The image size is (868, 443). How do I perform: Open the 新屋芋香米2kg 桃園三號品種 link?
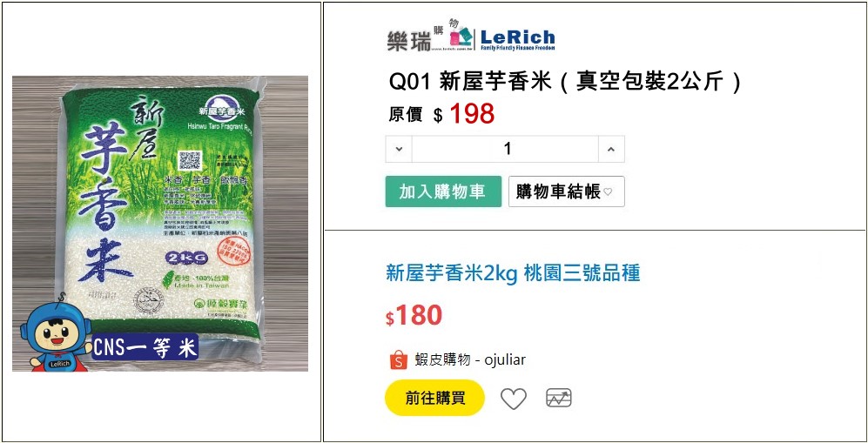[513, 273]
